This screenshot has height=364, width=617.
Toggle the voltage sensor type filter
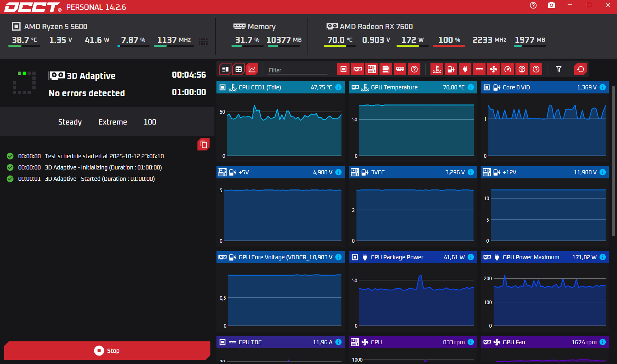[451, 69]
